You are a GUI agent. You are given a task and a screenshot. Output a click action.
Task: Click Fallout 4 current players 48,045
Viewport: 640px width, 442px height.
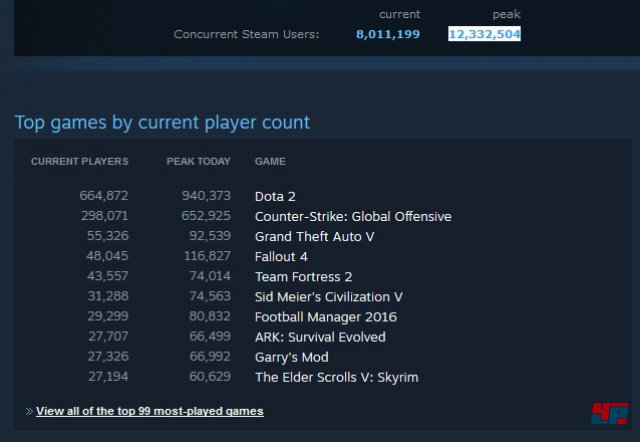(107, 255)
